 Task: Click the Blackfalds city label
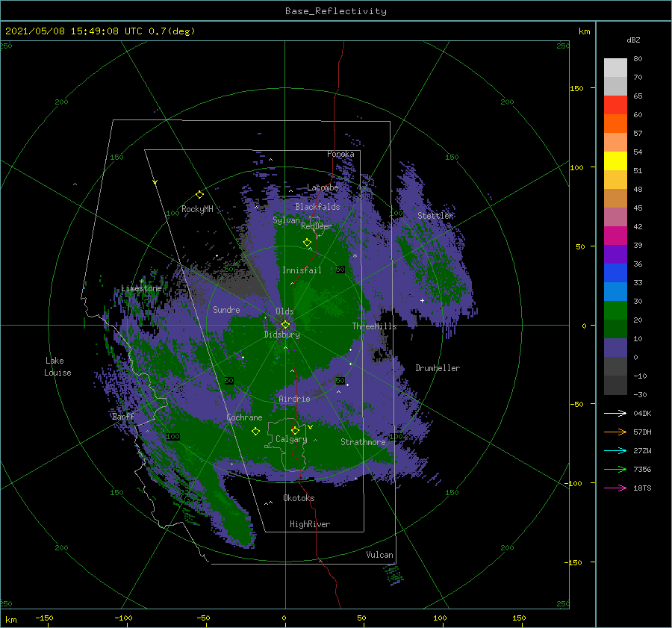(x=317, y=207)
